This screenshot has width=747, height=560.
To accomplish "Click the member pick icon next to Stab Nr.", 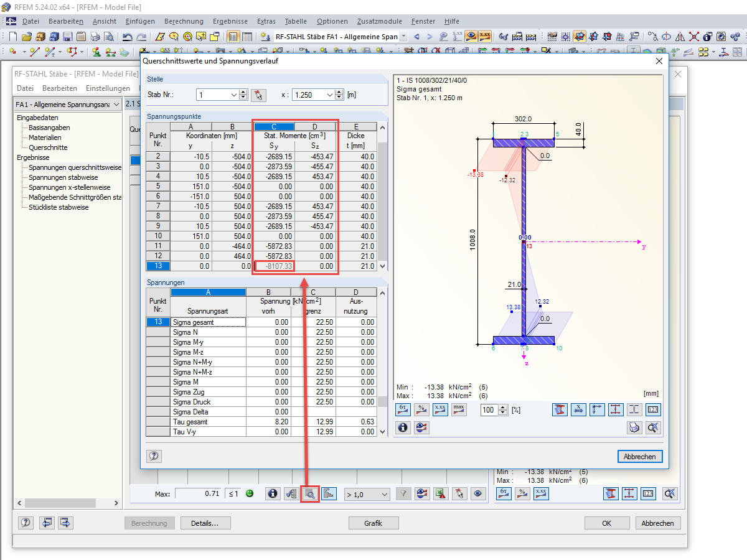I will coord(258,95).
